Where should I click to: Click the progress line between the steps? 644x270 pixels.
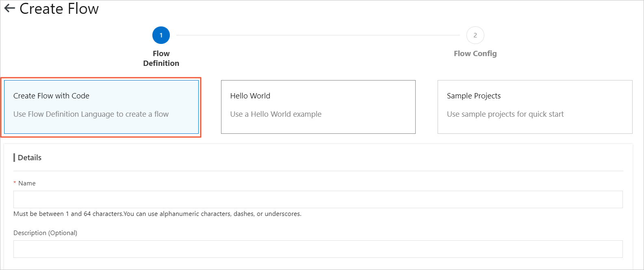318,35
